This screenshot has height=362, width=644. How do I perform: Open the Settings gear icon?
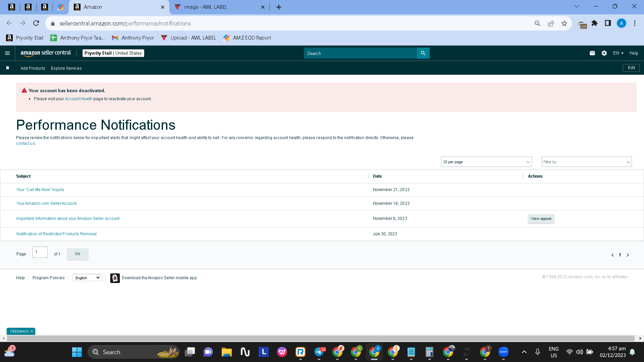(604, 53)
